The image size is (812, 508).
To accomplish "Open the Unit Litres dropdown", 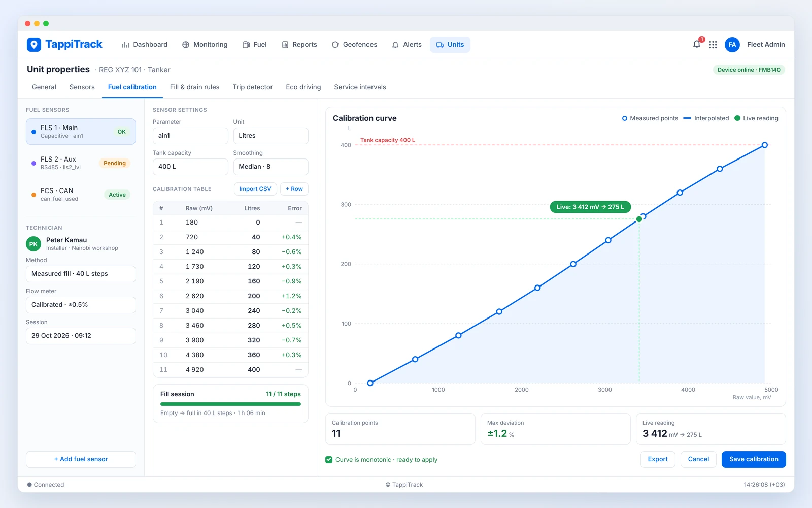I will [270, 136].
